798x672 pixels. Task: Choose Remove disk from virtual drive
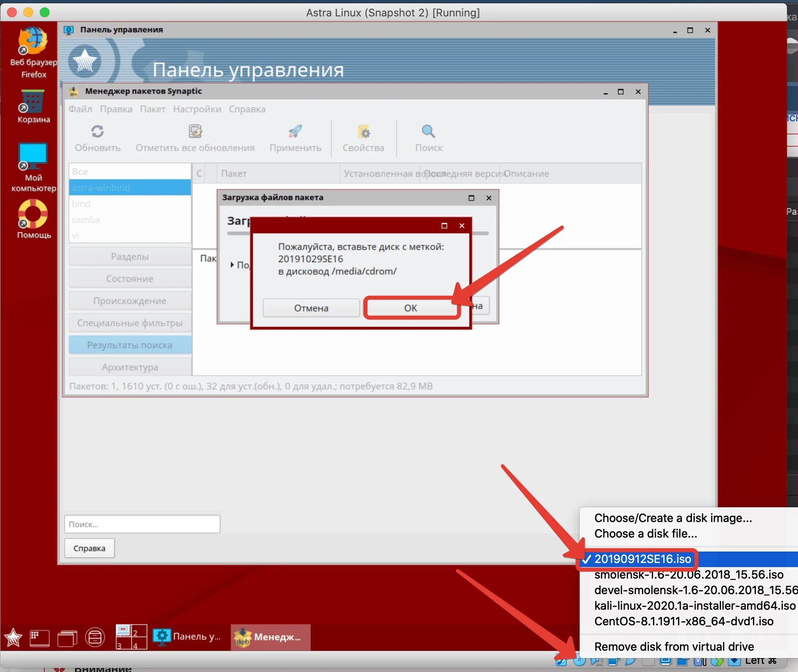pos(674,647)
